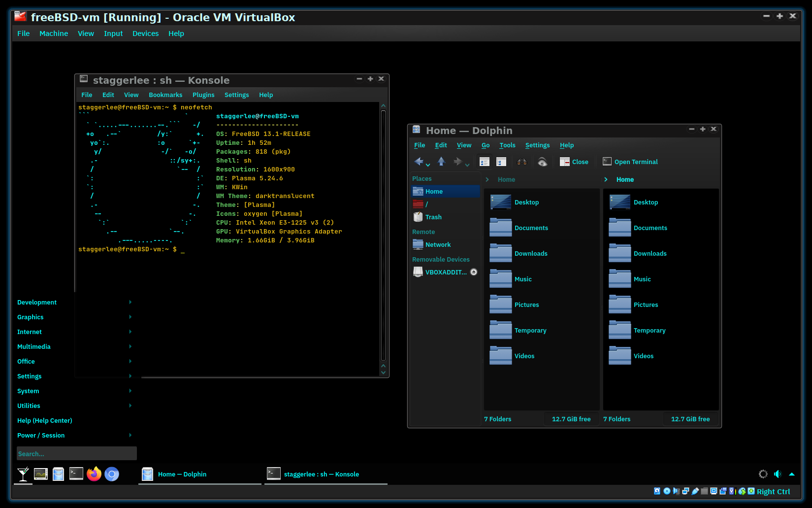Switch Dolphin to tree Details view icon
This screenshot has height=508, width=812.
tap(501, 162)
